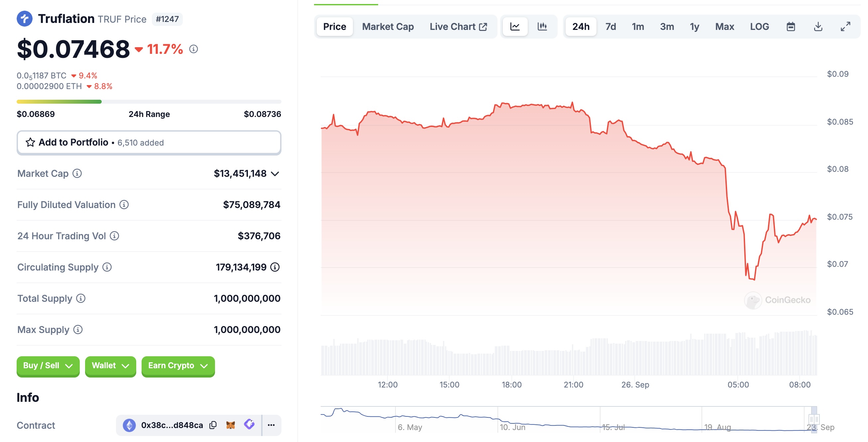This screenshot has width=868, height=442.
Task: Click the chart navigator range handle
Action: [x=814, y=419]
